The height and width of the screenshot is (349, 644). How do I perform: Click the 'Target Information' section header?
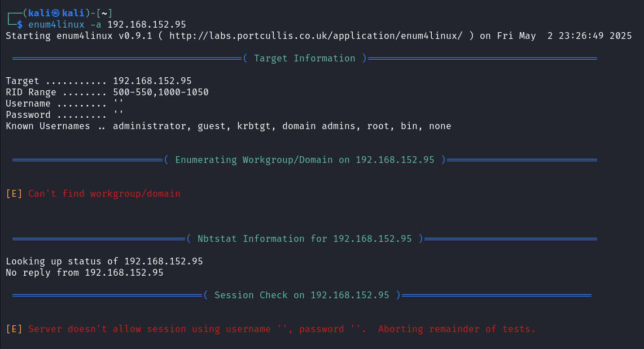[x=304, y=58]
